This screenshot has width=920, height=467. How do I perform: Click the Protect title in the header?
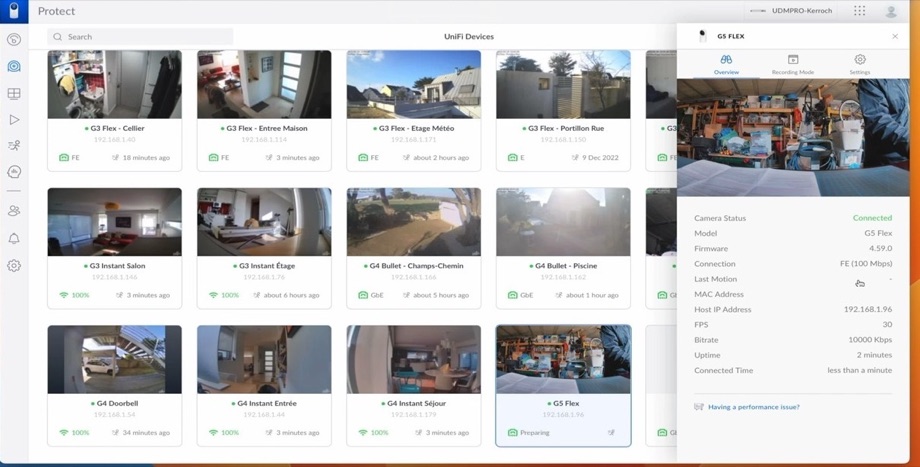56,11
